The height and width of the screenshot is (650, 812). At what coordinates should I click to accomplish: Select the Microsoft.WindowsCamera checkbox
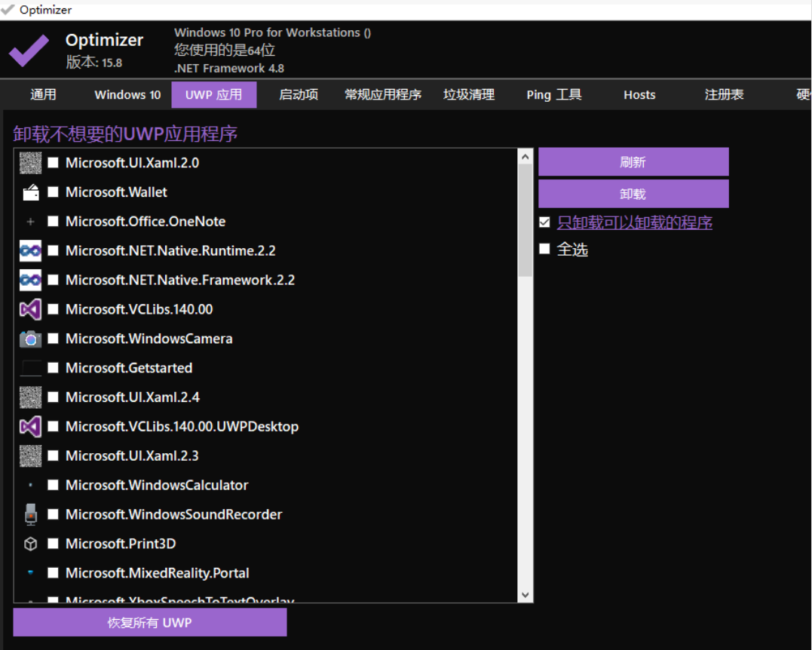(53, 339)
